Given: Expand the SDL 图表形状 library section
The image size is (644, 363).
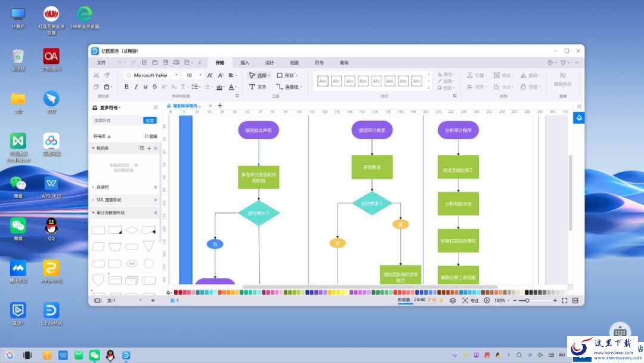Looking at the screenshot, I should coord(93,200).
